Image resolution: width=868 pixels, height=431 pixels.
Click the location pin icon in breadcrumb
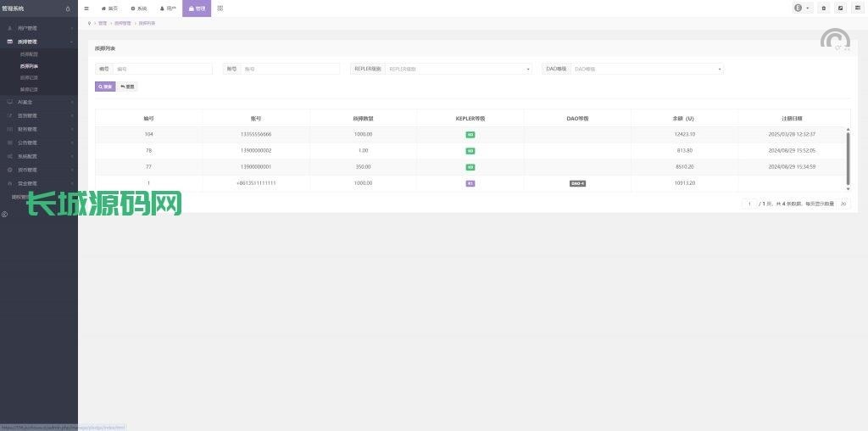(90, 23)
